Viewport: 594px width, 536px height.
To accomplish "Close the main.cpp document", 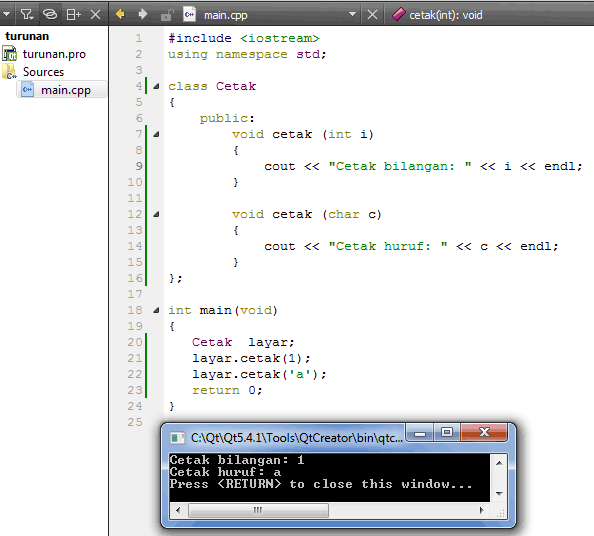I will pyautogui.click(x=372, y=15).
